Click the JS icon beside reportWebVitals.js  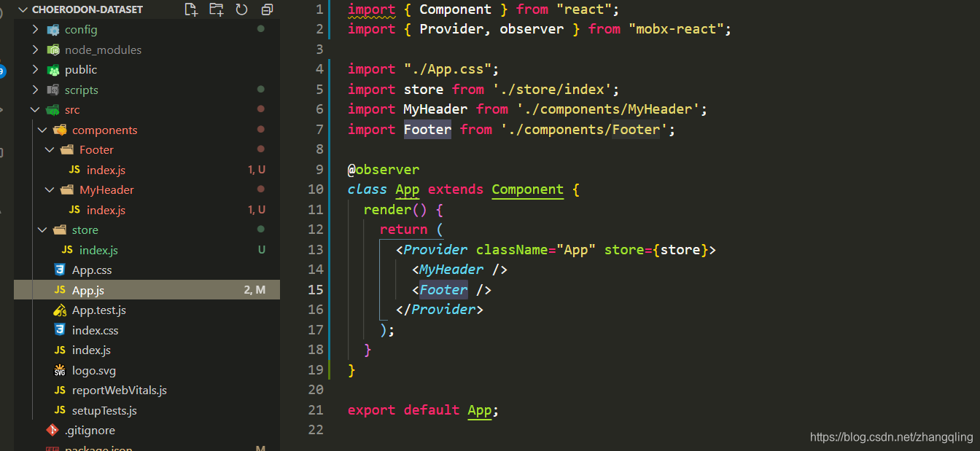click(60, 391)
